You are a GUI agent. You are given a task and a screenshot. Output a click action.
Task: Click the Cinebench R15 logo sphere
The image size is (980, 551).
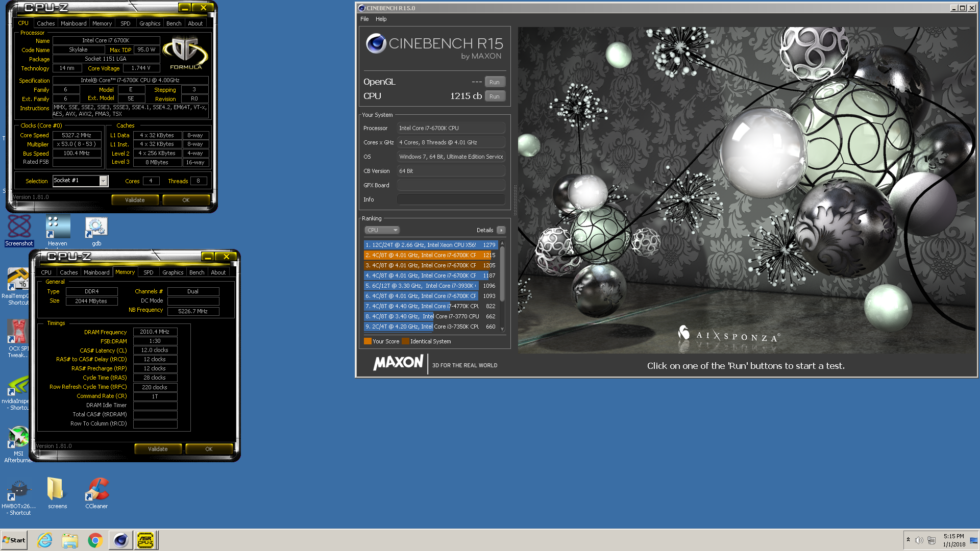pyautogui.click(x=376, y=44)
